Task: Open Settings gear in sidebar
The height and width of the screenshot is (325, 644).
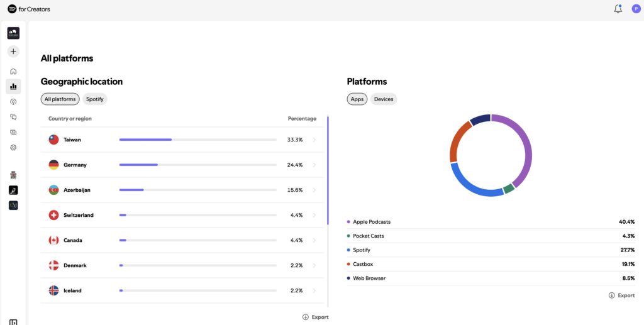Action: (x=13, y=147)
